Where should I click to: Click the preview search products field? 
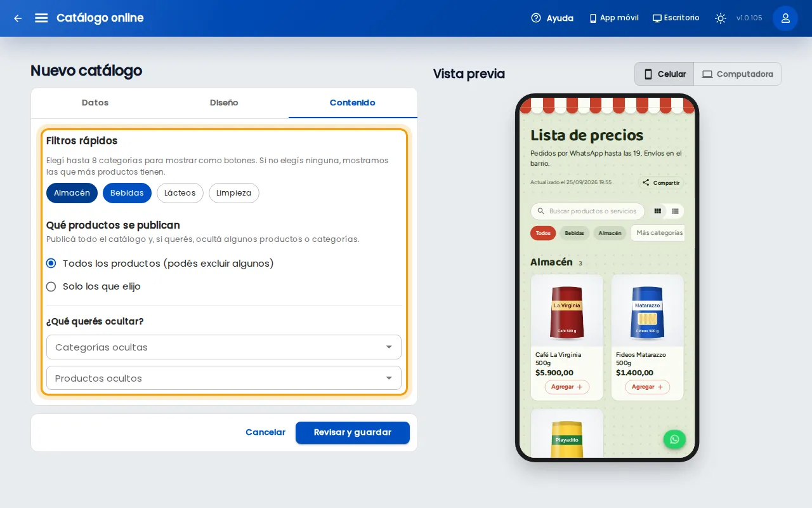(587, 211)
